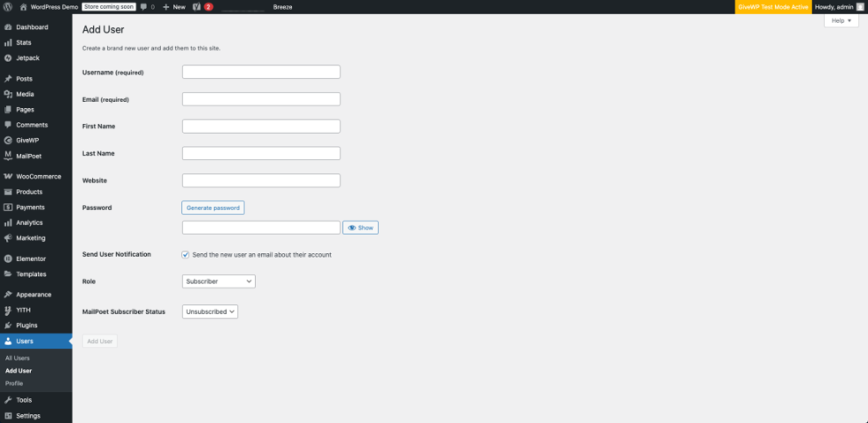Image resolution: width=868 pixels, height=423 pixels.
Task: Click the home icon beside WordPress Demo
Action: coord(23,7)
